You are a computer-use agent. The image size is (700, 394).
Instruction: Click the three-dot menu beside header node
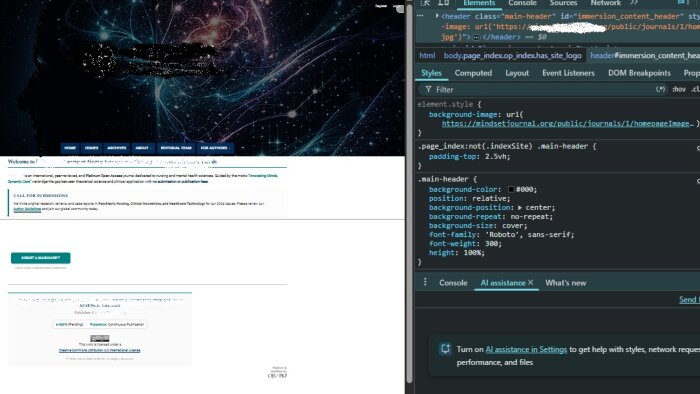click(x=420, y=16)
